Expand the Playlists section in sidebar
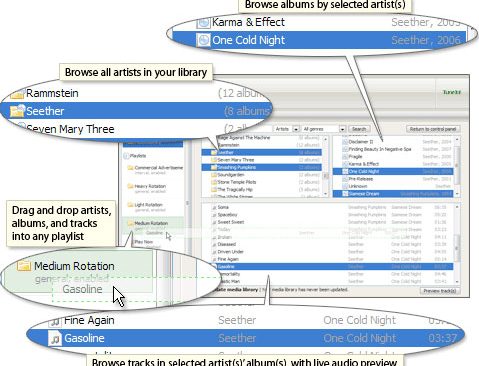 pyautogui.click(x=126, y=156)
